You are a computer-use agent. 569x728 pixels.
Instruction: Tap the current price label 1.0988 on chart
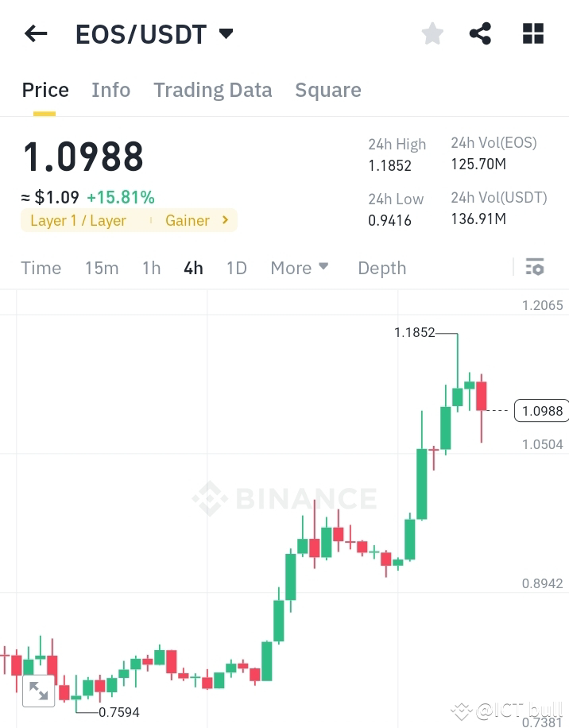click(x=540, y=411)
